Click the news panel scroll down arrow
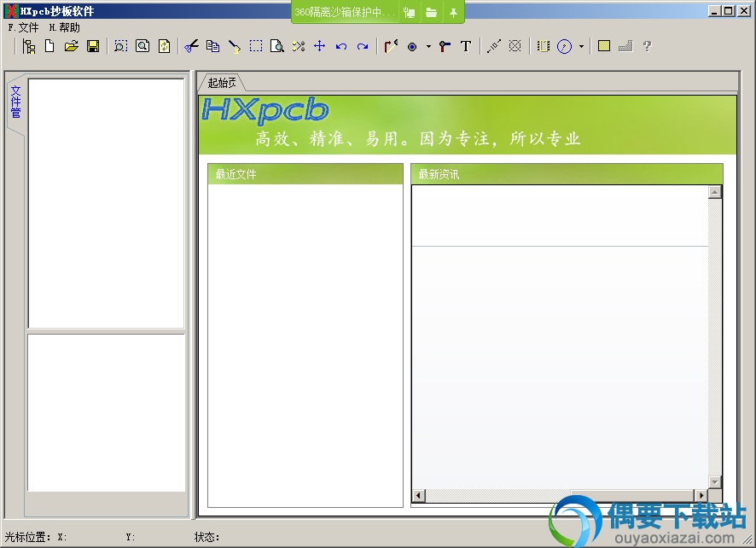This screenshot has height=548, width=756. (x=714, y=482)
